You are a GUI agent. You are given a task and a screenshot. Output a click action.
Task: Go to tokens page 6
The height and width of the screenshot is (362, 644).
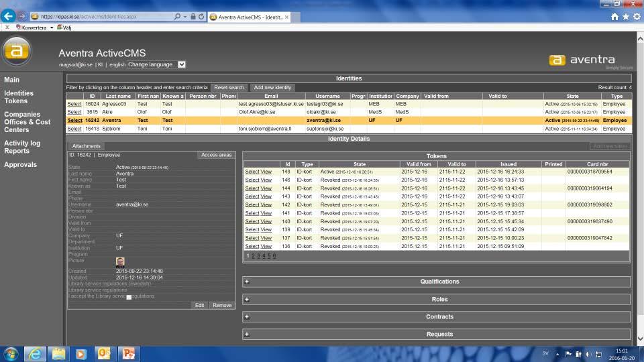point(274,255)
